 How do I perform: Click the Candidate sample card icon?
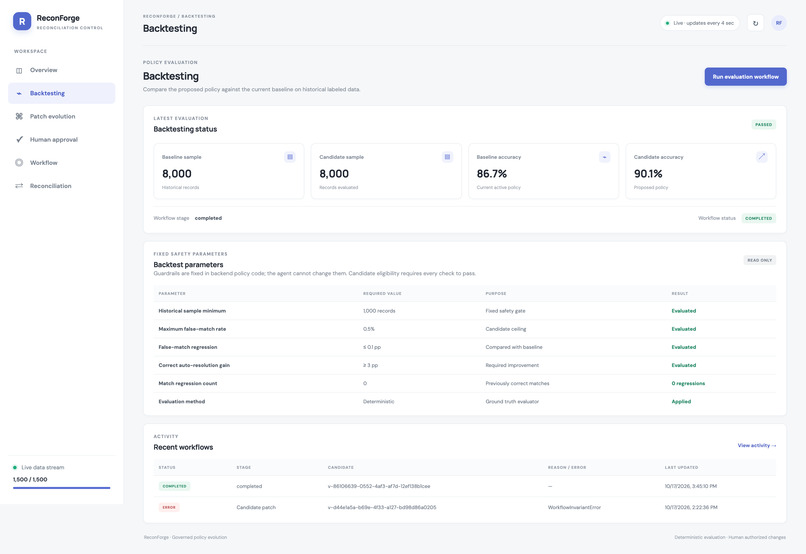point(447,157)
